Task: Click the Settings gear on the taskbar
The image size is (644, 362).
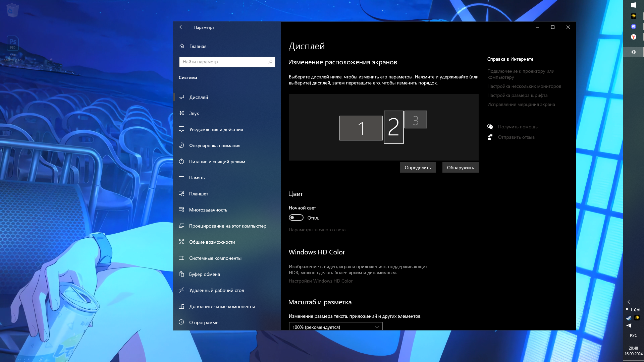Action: [633, 52]
